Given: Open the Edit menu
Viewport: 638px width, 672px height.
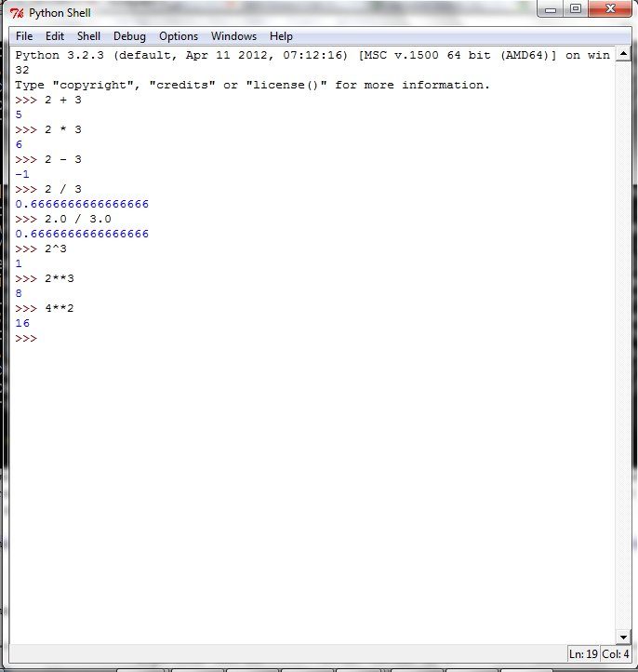Looking at the screenshot, I should click(x=55, y=36).
